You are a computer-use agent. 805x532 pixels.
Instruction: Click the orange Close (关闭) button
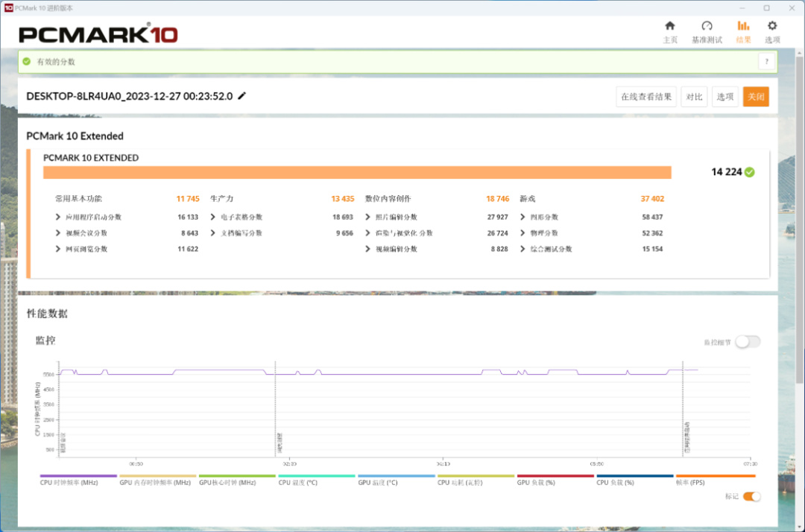tap(756, 96)
